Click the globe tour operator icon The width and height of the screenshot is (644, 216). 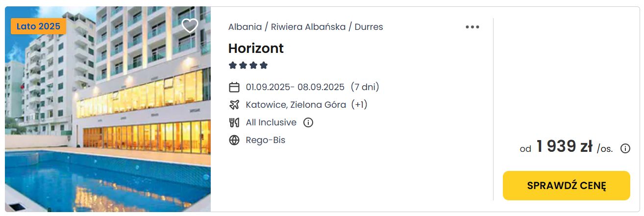[234, 140]
